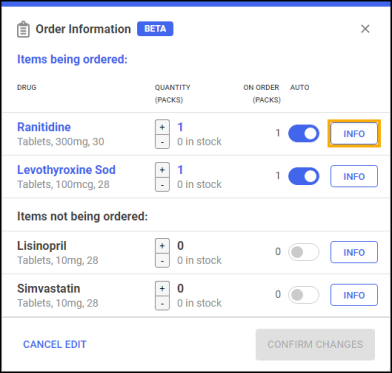
Task: Open INFO for Levothyroxine Sod
Action: (354, 176)
